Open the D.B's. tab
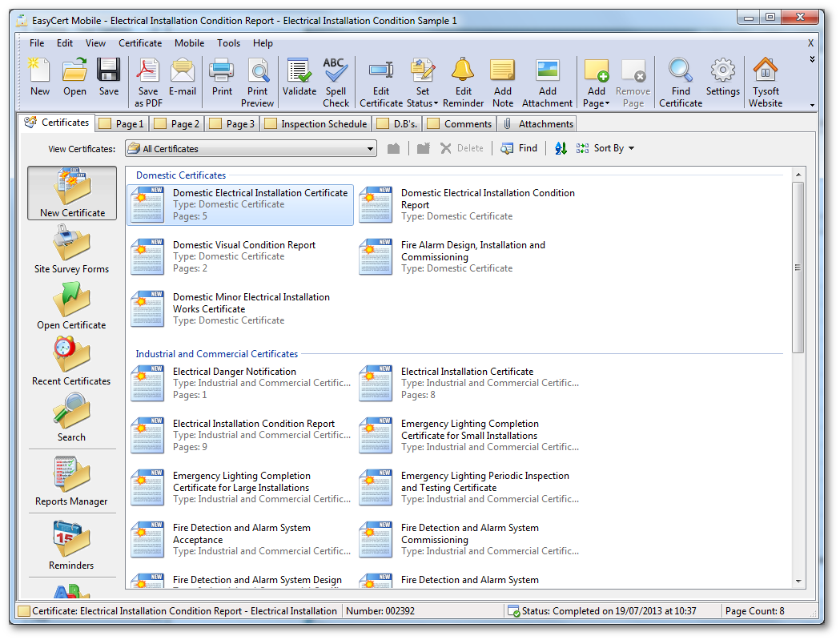The width and height of the screenshot is (840, 640). click(397, 124)
